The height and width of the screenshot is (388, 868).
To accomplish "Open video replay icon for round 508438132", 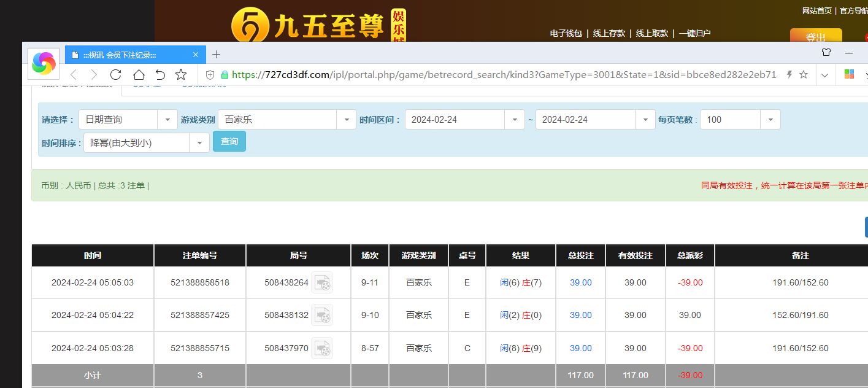I will coord(322,315).
